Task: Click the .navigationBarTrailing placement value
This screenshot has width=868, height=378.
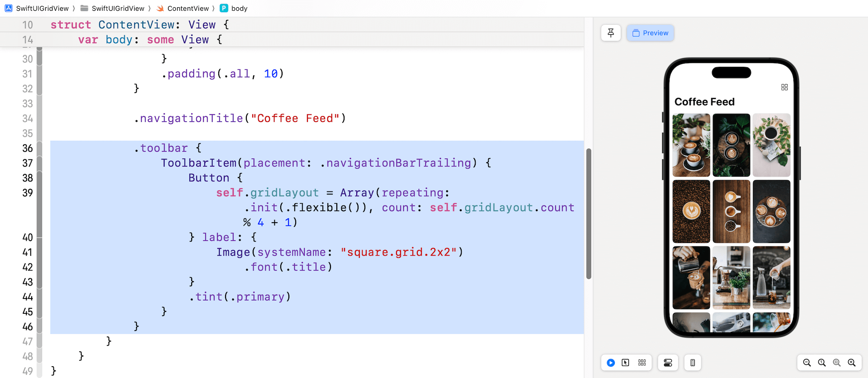Action: click(396, 163)
